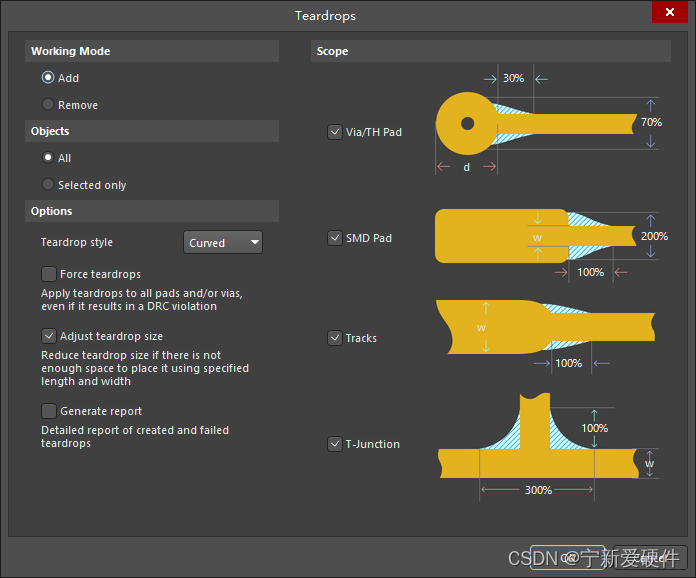This screenshot has height=578, width=696.
Task: Edit the Tracks 100% length value
Action: [x=569, y=363]
